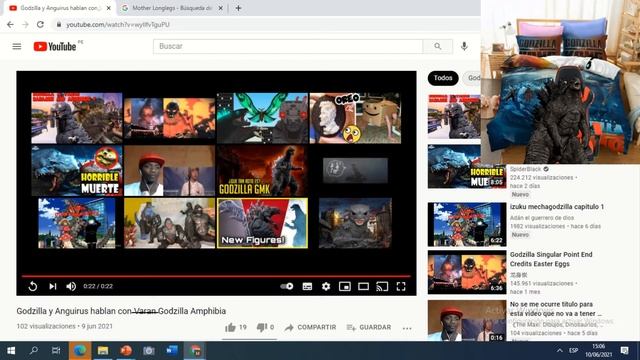Open File Explorer from taskbar
This screenshot has height=360, width=640.
tap(103, 351)
